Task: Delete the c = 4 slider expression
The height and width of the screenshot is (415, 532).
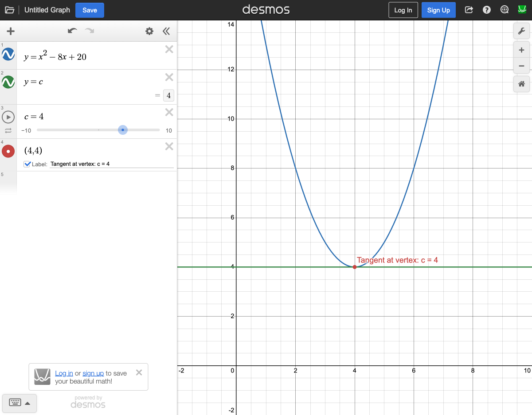Action: click(x=169, y=112)
